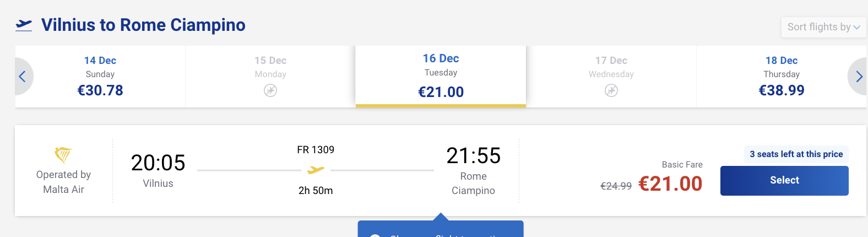
Task: Show earlier dates with the left chevron
Action: click(23, 77)
